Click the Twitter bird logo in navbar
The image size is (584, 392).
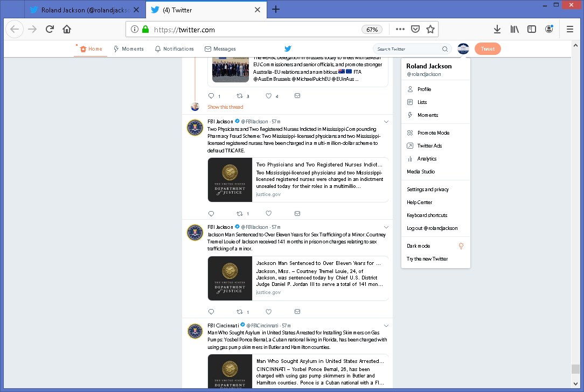click(288, 49)
